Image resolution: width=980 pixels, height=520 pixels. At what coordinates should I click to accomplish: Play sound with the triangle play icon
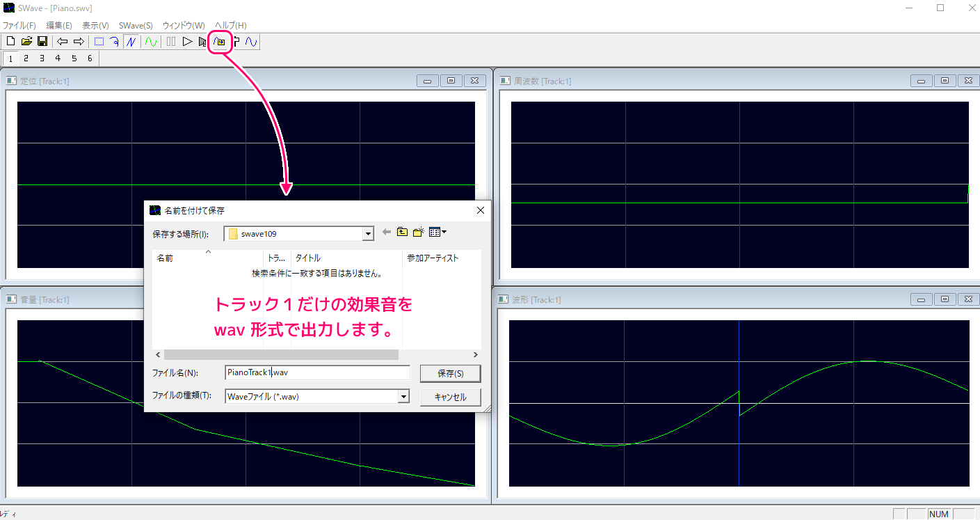(x=187, y=42)
